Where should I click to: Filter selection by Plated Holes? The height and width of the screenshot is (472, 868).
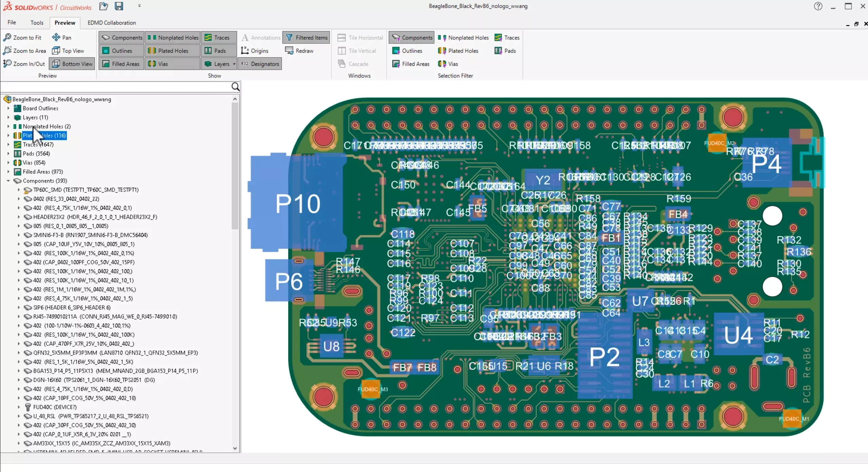pos(458,51)
